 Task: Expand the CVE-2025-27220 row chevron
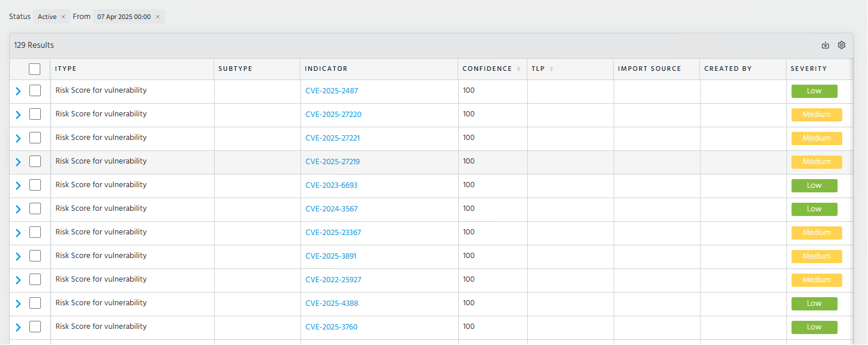[18, 115]
